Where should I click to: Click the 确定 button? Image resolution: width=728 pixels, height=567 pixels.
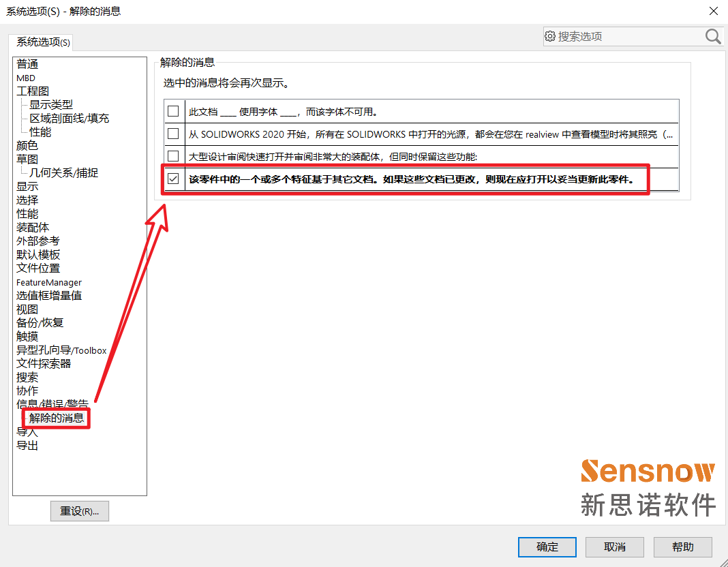[x=547, y=547]
